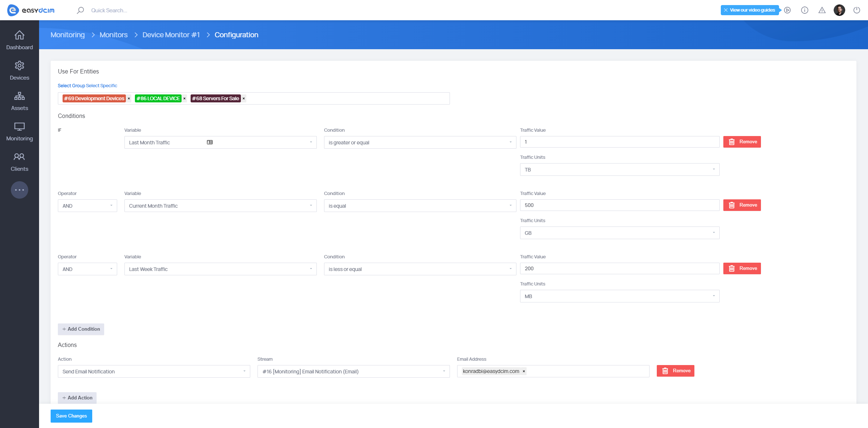Remove the #86 LOCAL DEVICE tag
868x428 pixels.
tap(184, 98)
